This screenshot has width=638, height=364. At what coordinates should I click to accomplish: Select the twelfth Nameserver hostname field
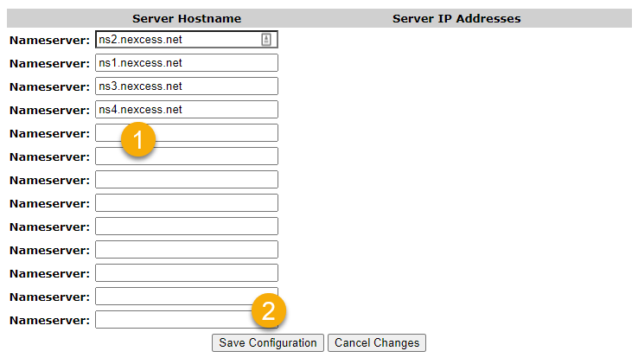pos(173,297)
